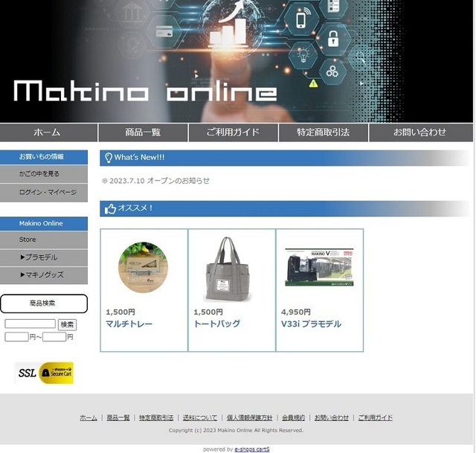Open the ご利用ガイド navigation tab

(233, 132)
